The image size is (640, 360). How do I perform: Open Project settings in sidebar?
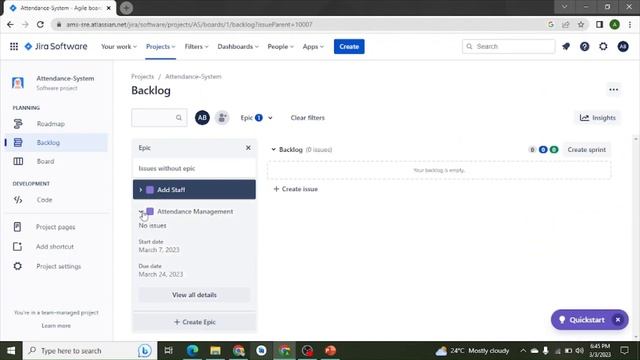[56, 266]
